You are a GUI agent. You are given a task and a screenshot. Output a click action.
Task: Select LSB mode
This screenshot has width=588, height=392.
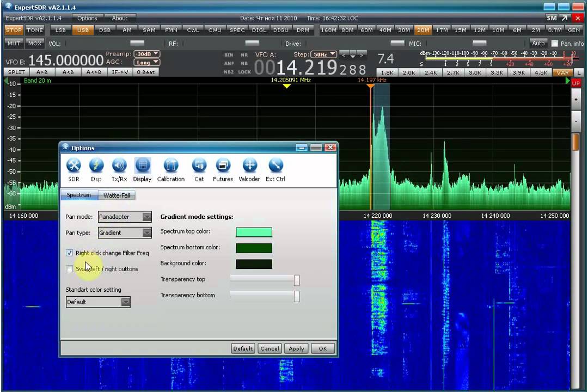(x=60, y=30)
